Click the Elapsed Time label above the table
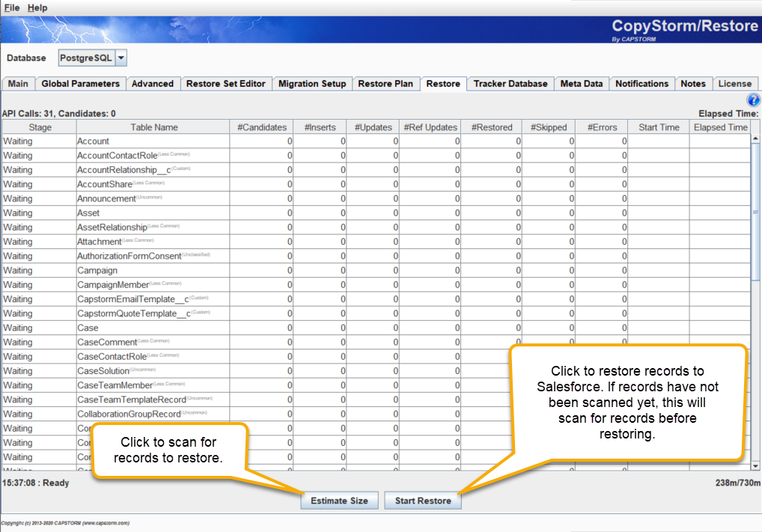Image resolution: width=762 pixels, height=532 pixels. click(728, 114)
